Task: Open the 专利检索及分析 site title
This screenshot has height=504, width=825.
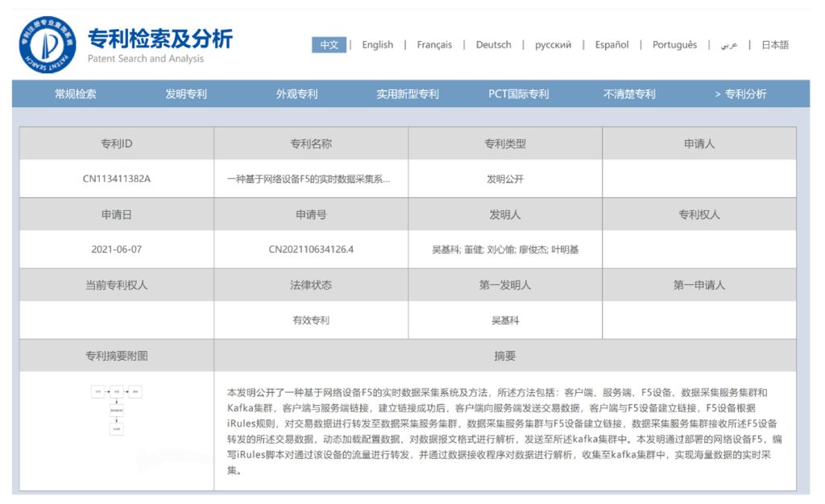Action: (160, 39)
